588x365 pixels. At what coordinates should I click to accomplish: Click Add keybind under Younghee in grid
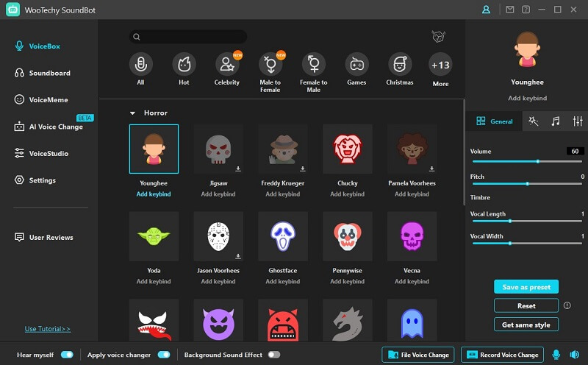point(154,194)
